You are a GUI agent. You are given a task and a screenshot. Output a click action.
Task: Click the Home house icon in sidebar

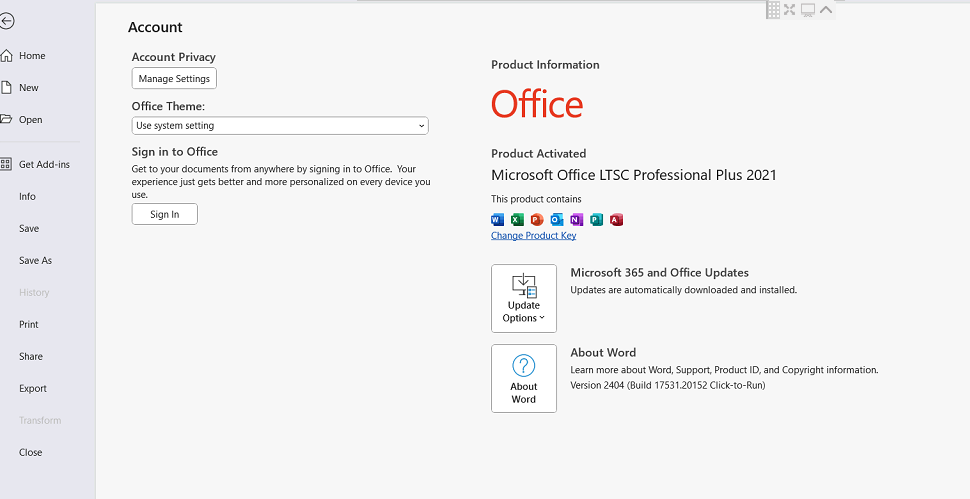pos(6,56)
